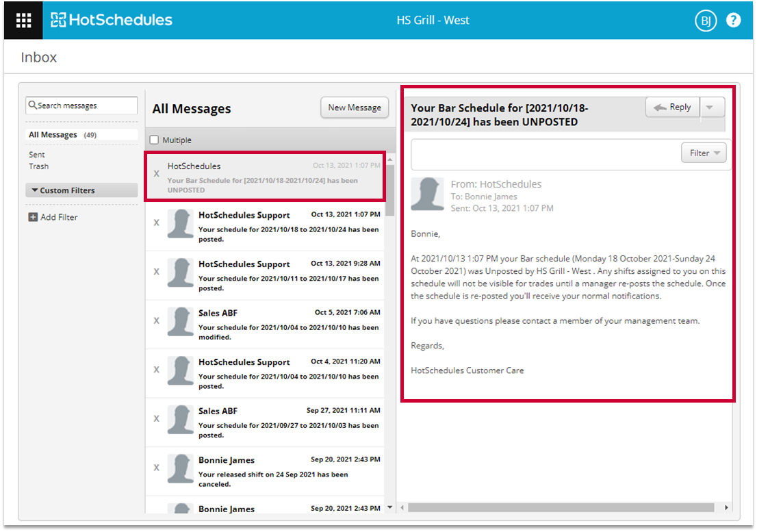This screenshot has height=532, width=757.
Task: Open the BJ user profile avatar
Action: point(705,21)
